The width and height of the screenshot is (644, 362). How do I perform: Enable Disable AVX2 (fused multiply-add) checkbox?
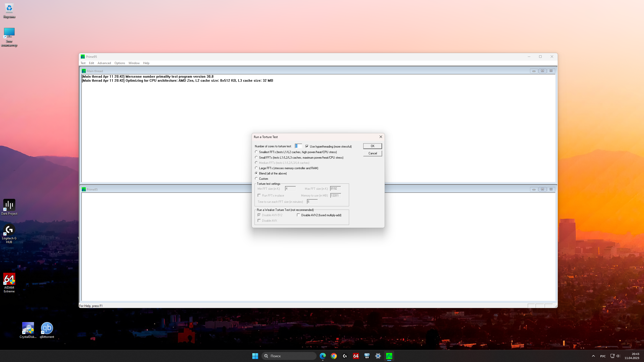click(x=298, y=215)
